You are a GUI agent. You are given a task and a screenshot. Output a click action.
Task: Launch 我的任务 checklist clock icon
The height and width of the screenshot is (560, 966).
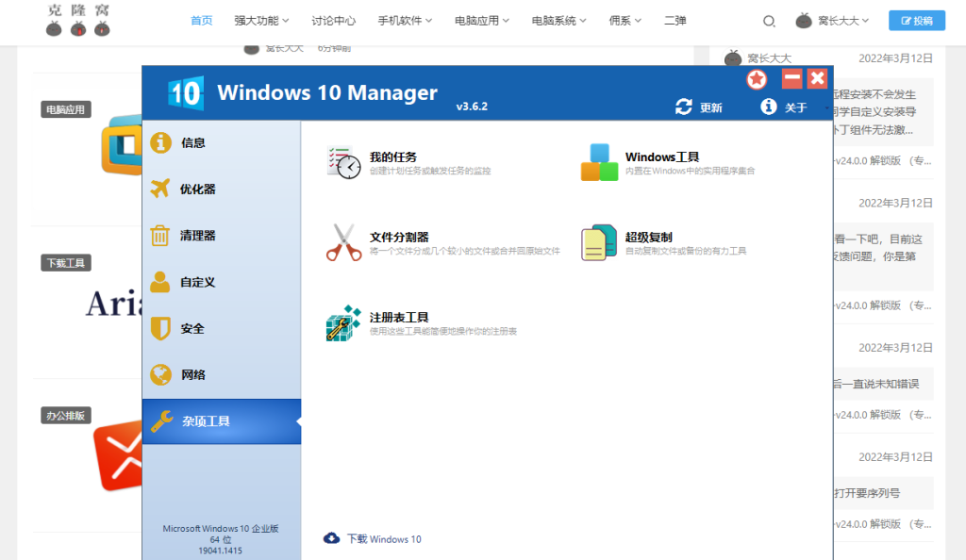(343, 162)
